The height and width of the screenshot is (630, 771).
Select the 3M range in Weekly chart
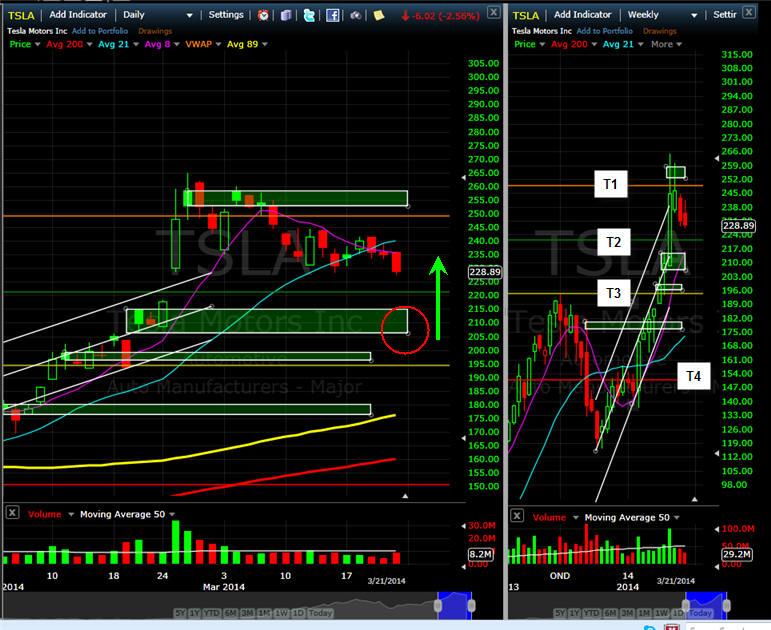(627, 613)
